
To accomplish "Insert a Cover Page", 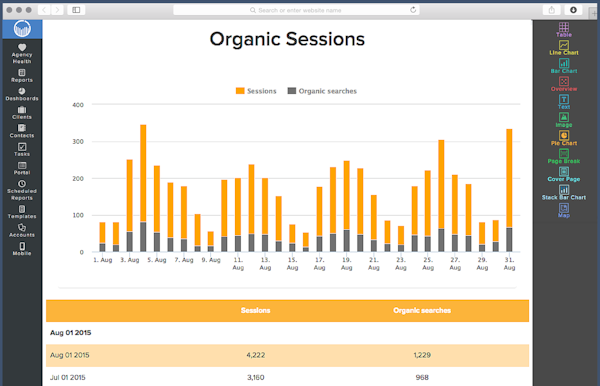I will click(x=564, y=174).
